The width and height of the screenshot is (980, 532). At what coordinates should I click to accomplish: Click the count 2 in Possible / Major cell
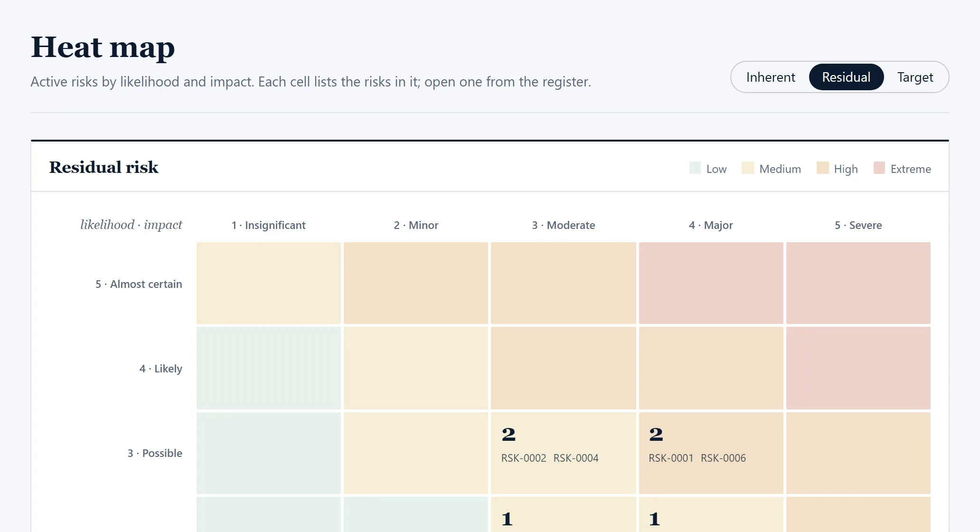656,434
